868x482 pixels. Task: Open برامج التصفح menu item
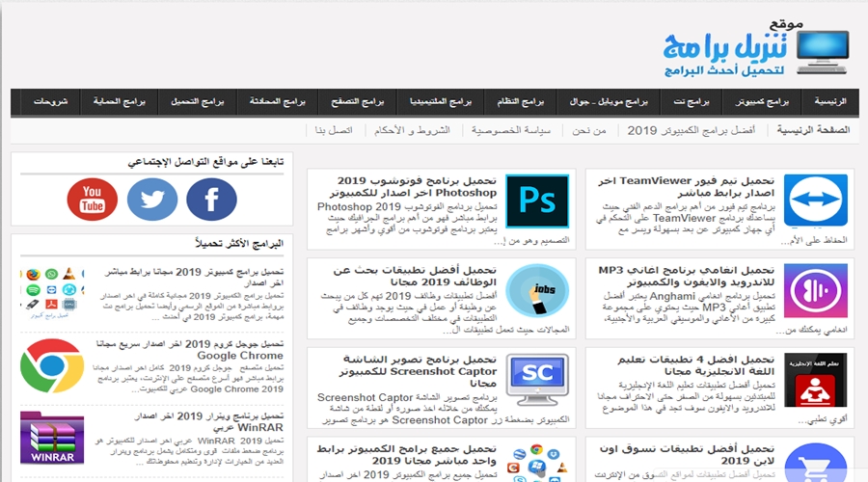358,102
